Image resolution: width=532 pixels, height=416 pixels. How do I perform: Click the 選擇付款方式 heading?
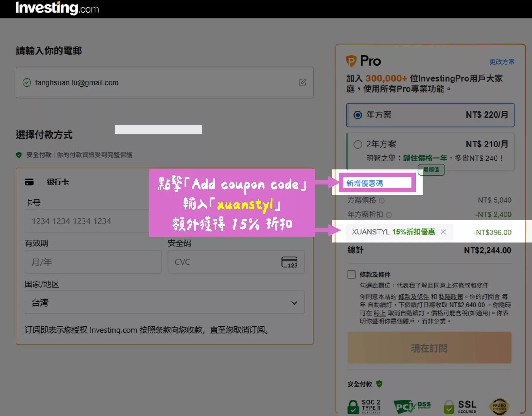tap(44, 135)
